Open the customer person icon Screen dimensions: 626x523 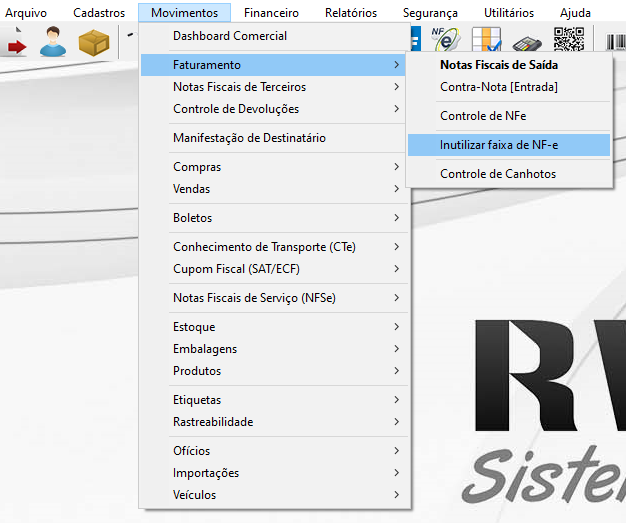click(53, 42)
